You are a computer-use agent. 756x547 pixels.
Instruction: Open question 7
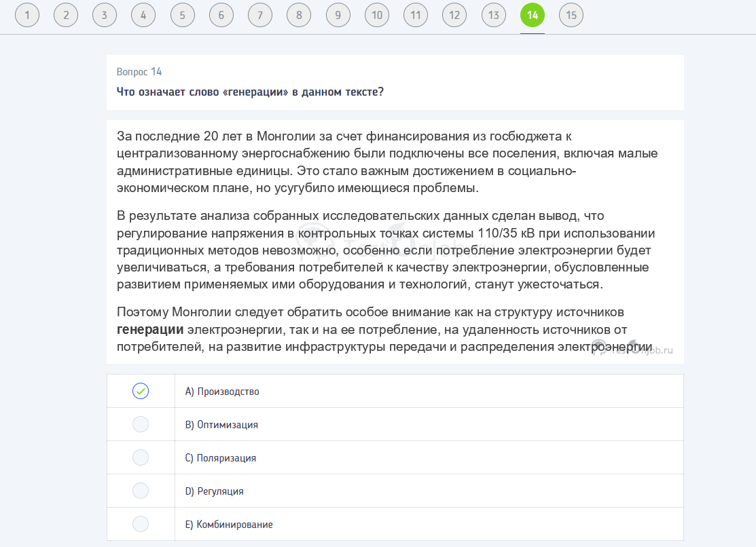pyautogui.click(x=260, y=14)
